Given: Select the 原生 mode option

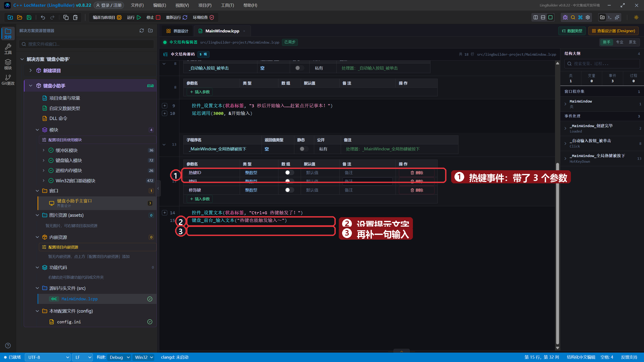Looking at the screenshot, I should coord(632,42).
